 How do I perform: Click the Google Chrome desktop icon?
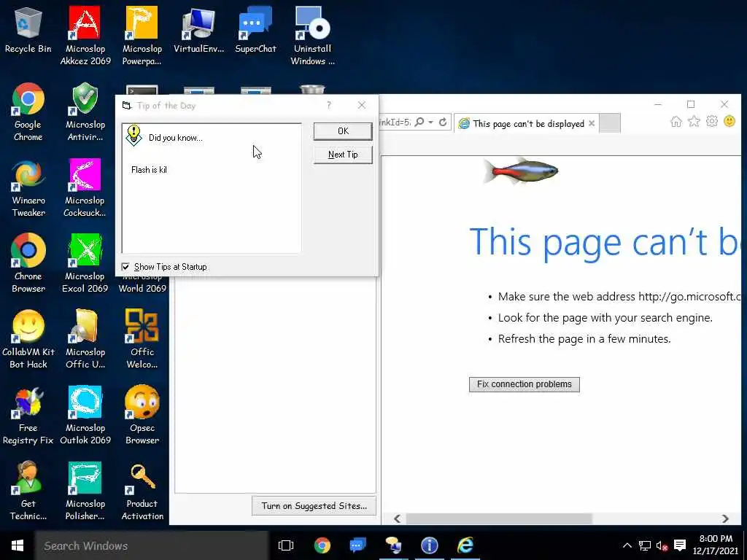[x=28, y=112]
